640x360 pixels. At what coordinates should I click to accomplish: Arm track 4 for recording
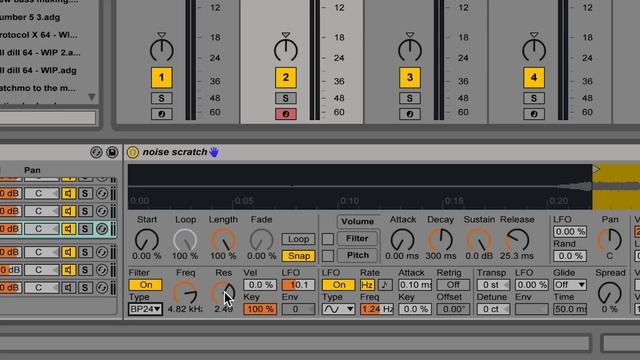click(x=534, y=114)
